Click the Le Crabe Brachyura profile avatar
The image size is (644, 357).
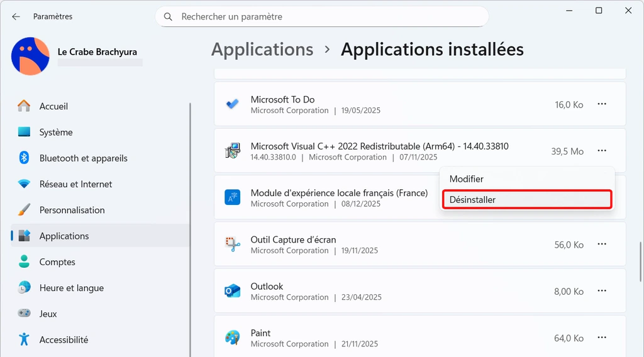pyautogui.click(x=30, y=56)
